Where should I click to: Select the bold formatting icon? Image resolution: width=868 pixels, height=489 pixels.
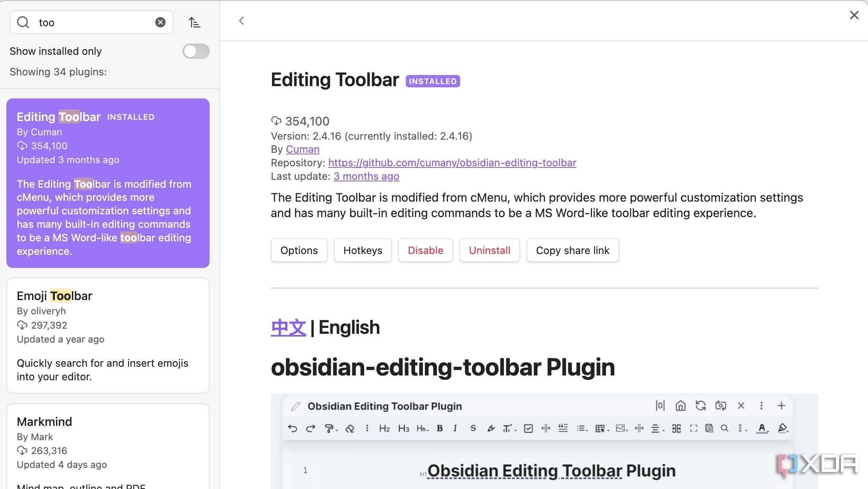pos(440,429)
